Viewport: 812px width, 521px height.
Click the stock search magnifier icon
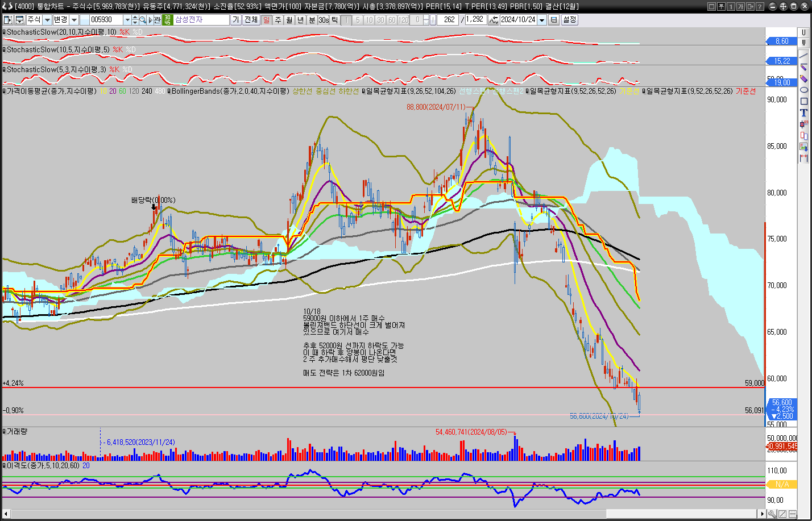[x=142, y=20]
